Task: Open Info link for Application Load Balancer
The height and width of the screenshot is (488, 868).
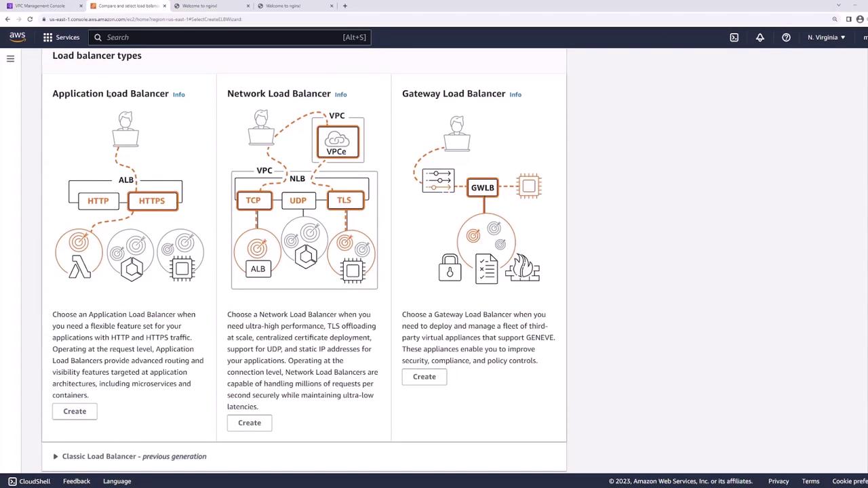Action: (178, 94)
